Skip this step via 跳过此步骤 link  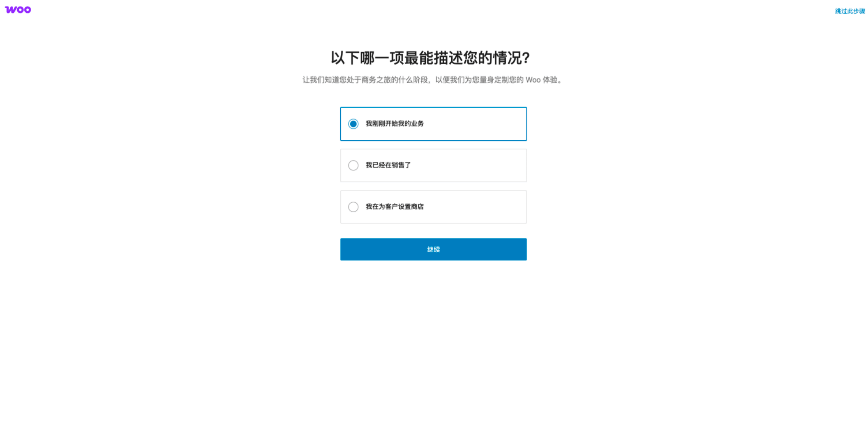click(x=850, y=11)
